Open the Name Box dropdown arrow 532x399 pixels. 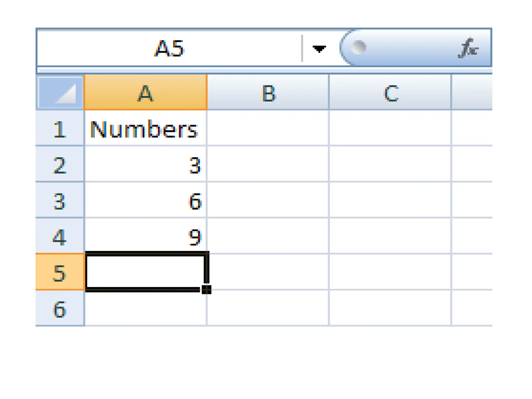click(319, 49)
